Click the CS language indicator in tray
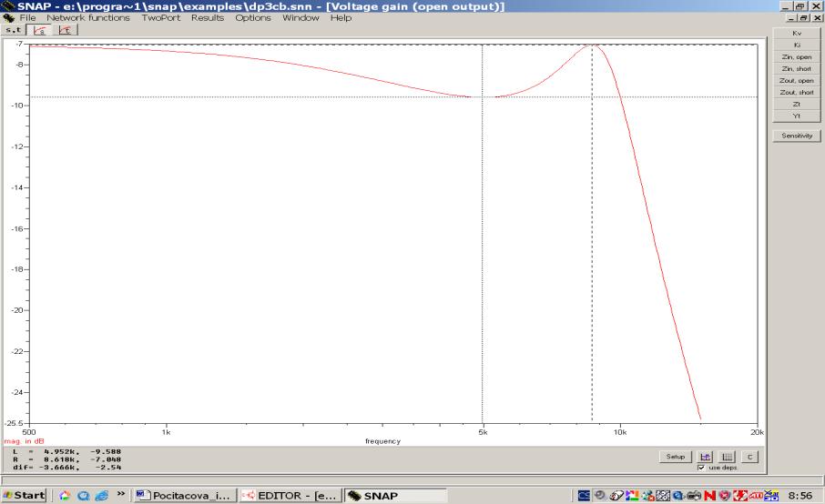Screen dimensions: 825x504 584,495
